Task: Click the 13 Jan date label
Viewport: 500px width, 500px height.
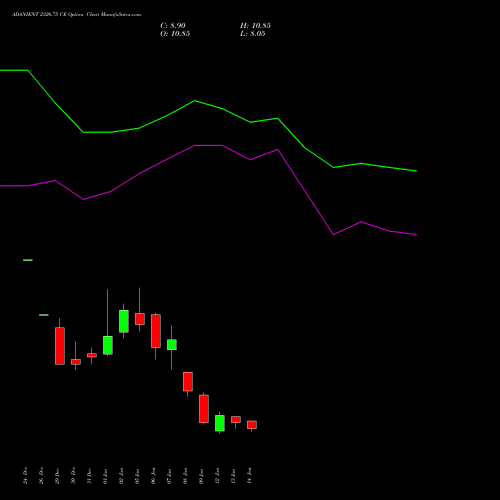Action: [233, 476]
